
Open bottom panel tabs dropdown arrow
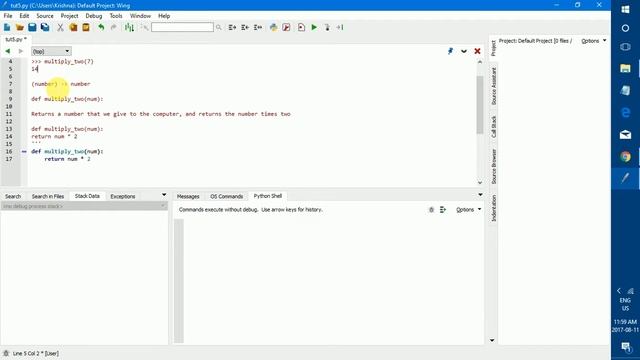pyautogui.click(x=480, y=195)
